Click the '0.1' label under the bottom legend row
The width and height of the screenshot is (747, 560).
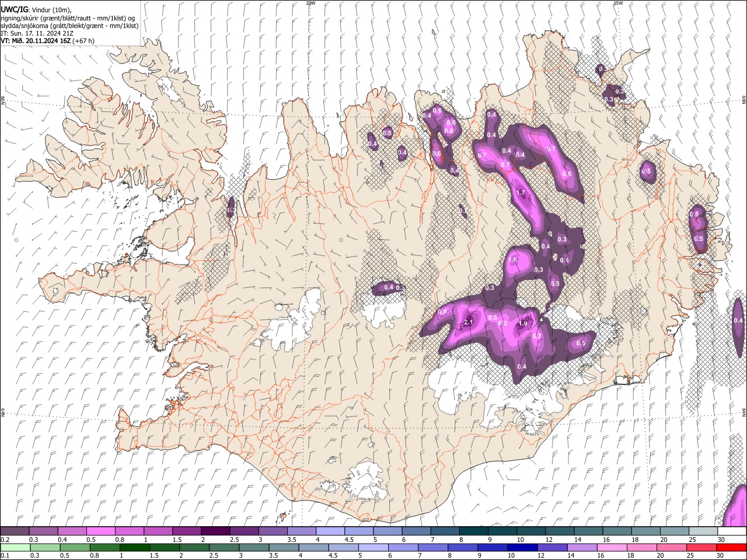click(x=4, y=555)
